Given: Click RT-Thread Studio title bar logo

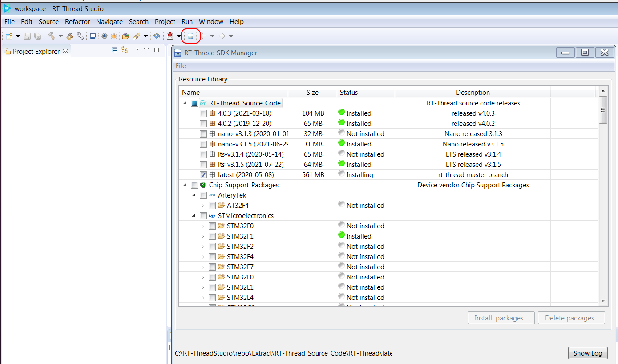Looking at the screenshot, I should click(x=8, y=9).
